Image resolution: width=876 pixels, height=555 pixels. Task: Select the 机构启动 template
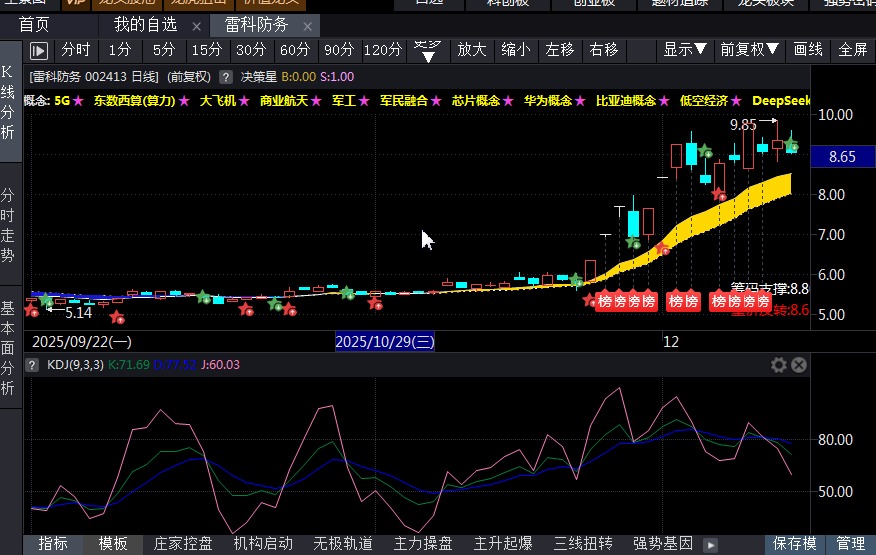263,544
